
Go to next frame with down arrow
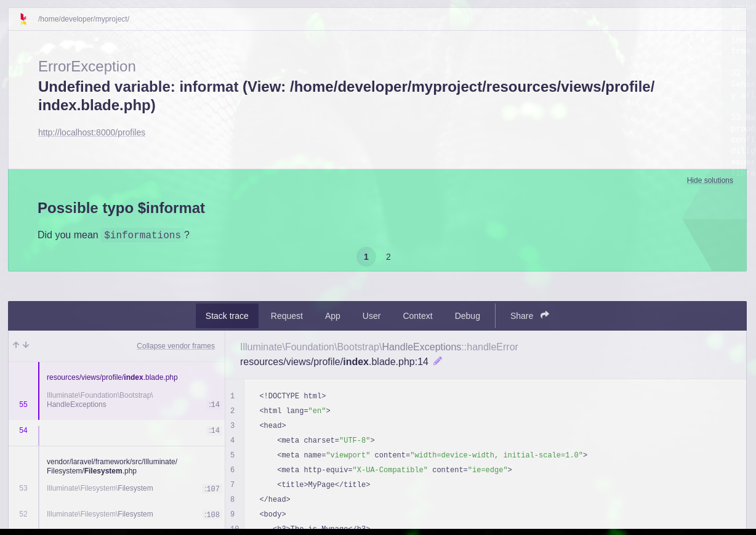click(x=26, y=345)
